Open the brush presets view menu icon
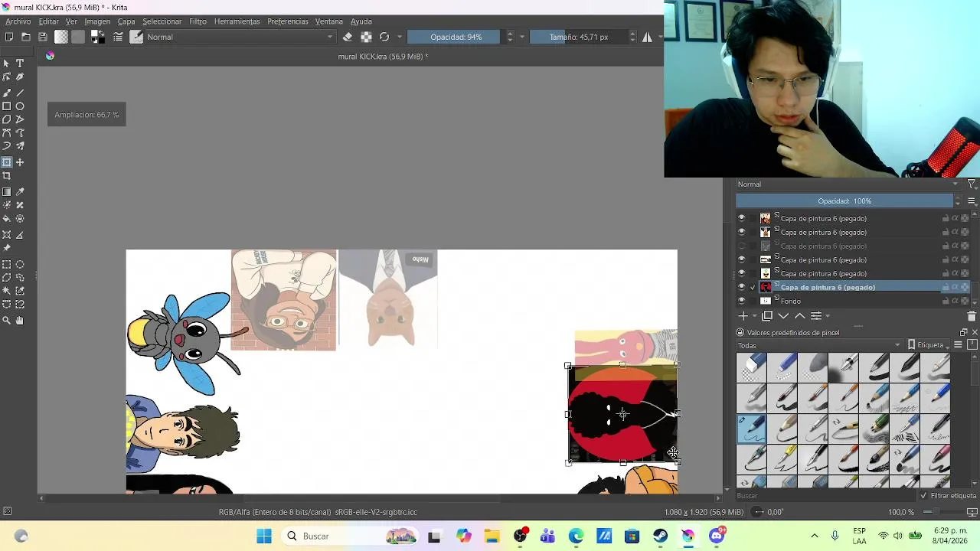The image size is (980, 551). (x=958, y=345)
